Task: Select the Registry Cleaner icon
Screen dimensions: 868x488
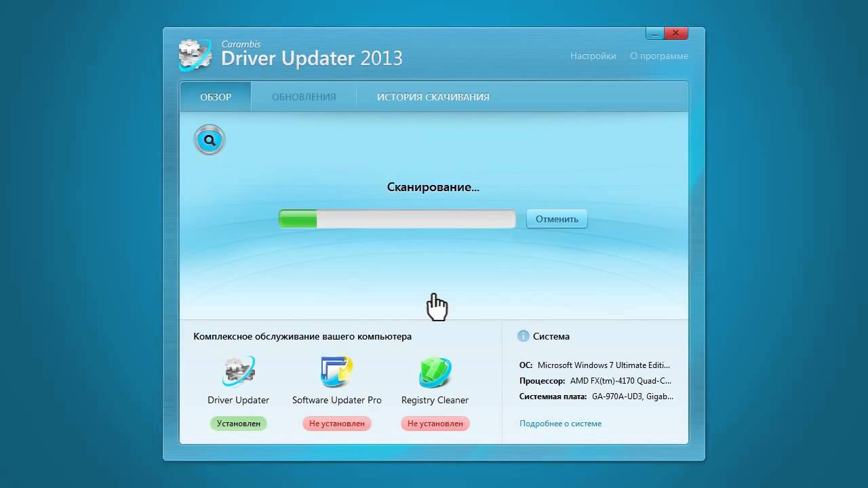Action: click(x=435, y=371)
